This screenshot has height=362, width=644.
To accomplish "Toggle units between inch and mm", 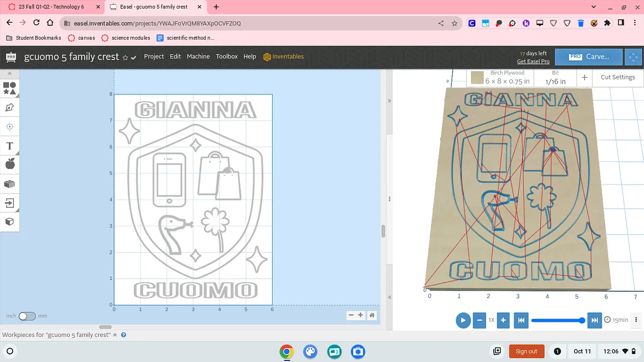I will pyautogui.click(x=27, y=316).
